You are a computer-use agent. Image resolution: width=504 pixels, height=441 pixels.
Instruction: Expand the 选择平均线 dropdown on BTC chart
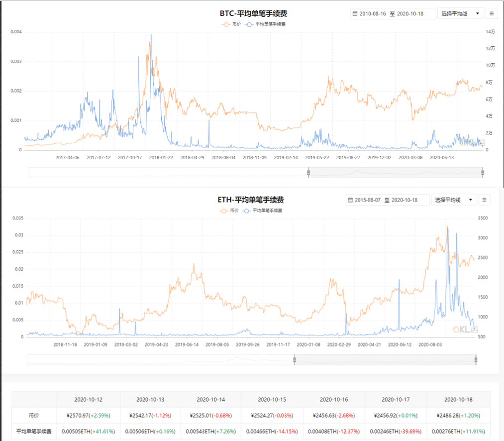pos(461,14)
